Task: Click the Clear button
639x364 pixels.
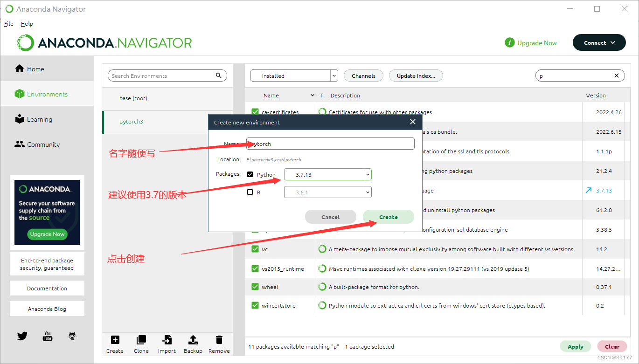Action: tap(612, 346)
